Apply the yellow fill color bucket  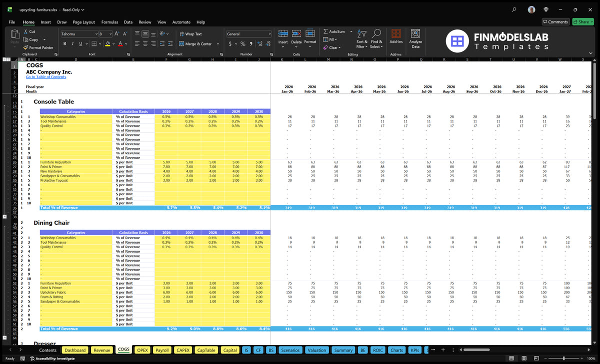[107, 44]
